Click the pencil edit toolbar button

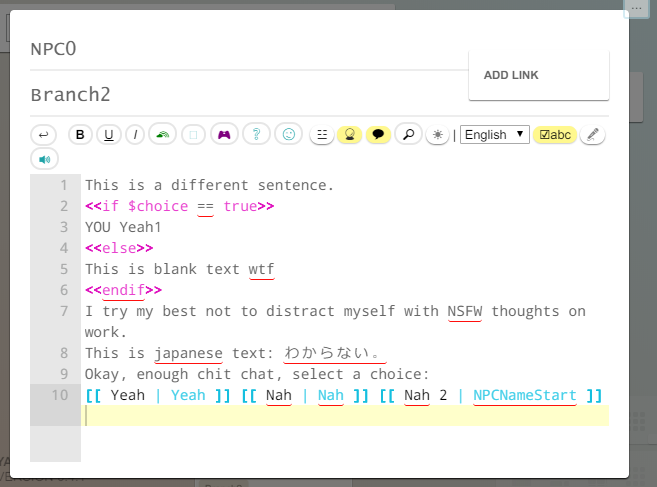click(592, 135)
